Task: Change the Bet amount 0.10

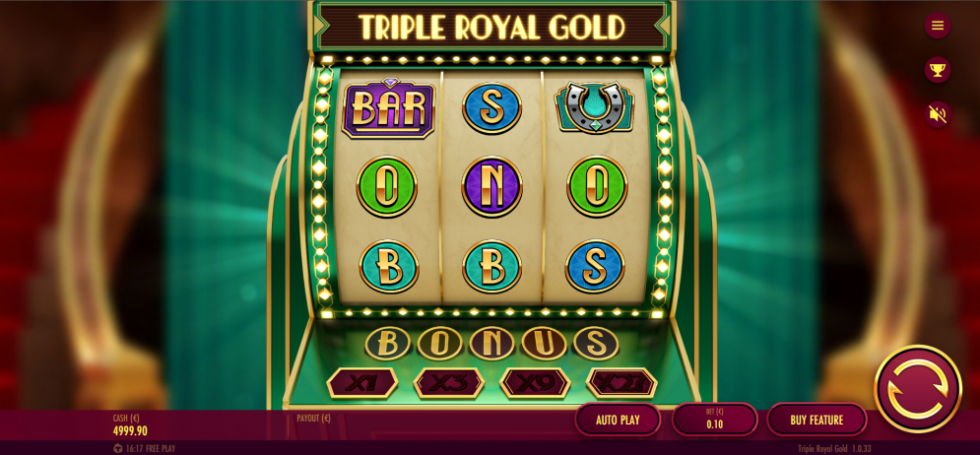Action: point(714,420)
